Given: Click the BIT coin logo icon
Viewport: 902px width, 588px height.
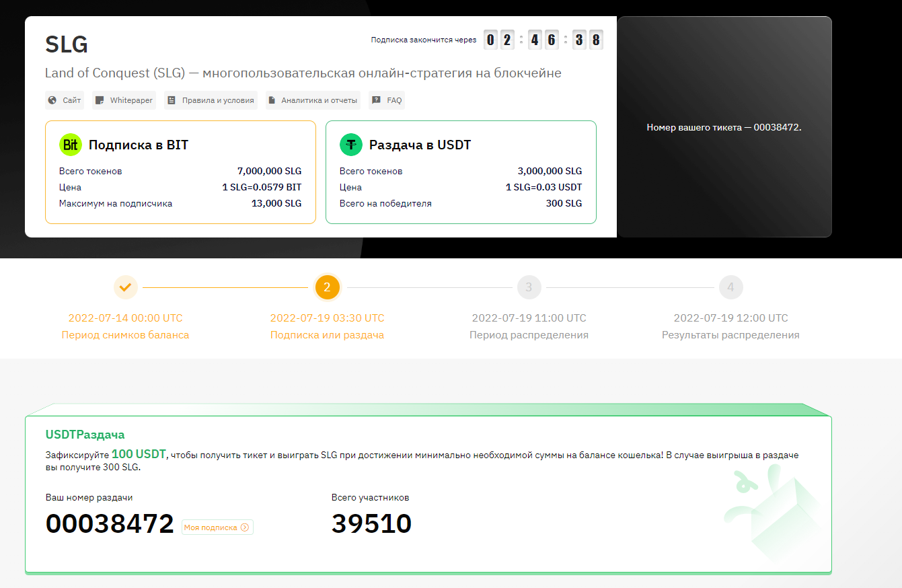Looking at the screenshot, I should 70,145.
